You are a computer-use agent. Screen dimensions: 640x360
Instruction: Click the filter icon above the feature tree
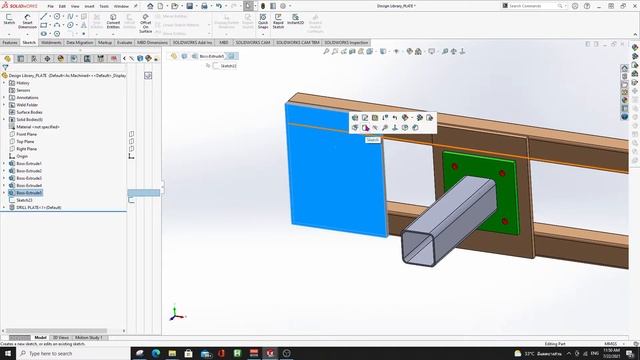[x=5, y=68]
